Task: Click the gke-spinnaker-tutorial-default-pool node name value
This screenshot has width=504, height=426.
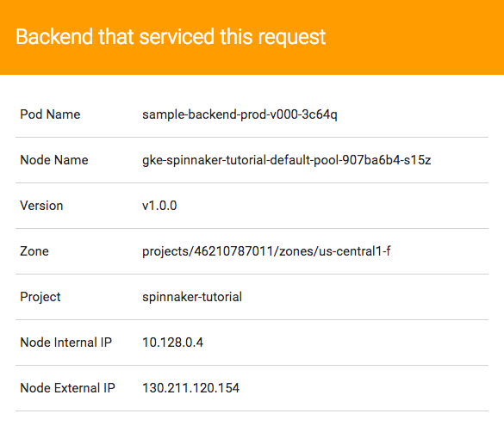Action: click(286, 161)
